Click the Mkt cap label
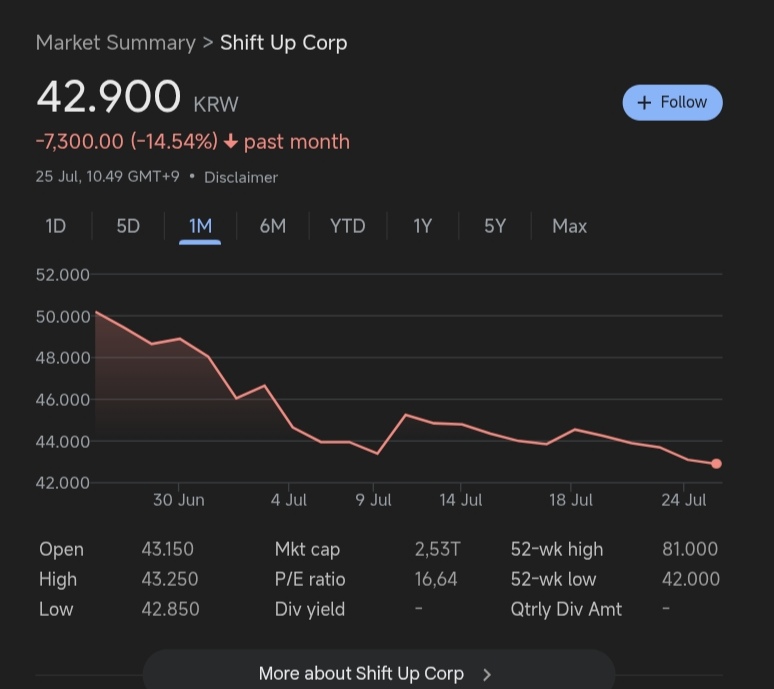 point(308,549)
